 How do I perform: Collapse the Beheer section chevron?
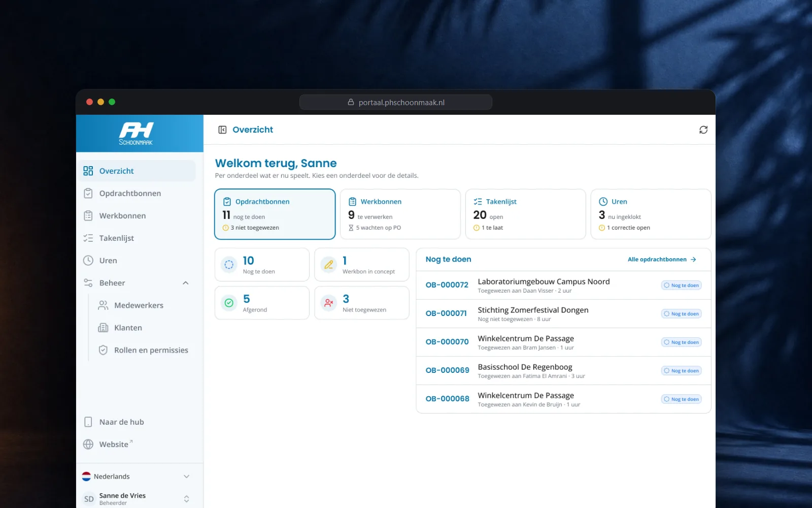click(186, 283)
